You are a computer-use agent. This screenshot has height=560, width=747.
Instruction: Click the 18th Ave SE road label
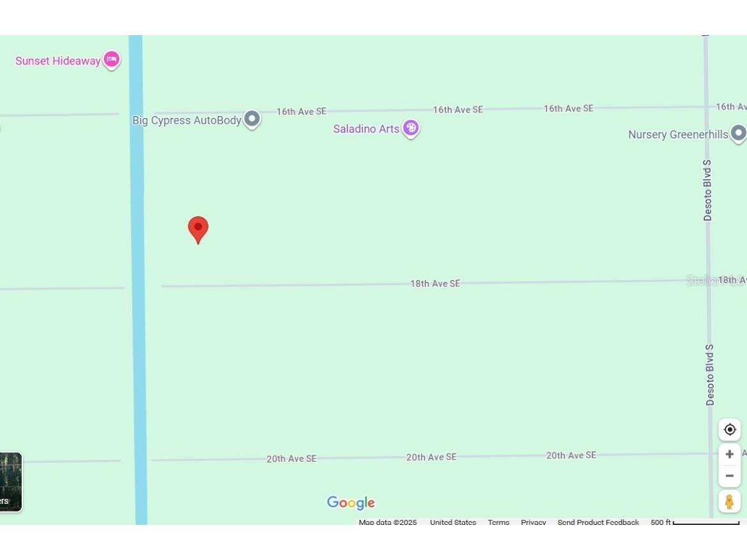coord(435,283)
